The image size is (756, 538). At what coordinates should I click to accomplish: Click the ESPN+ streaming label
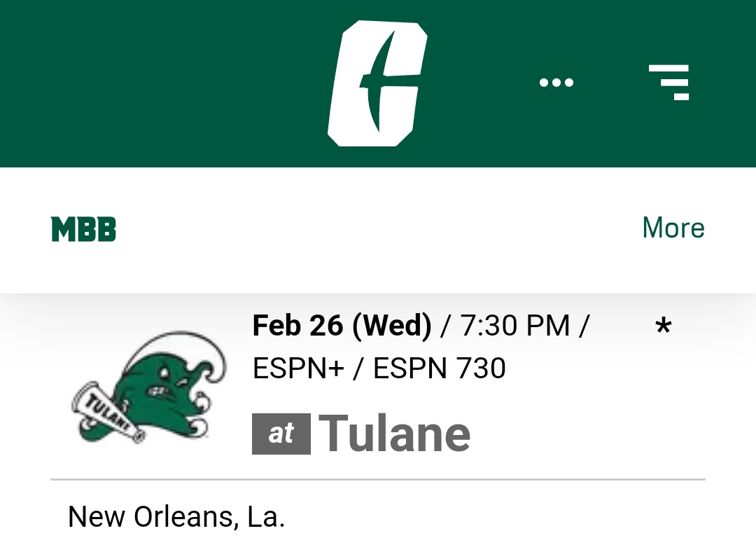[x=298, y=368]
